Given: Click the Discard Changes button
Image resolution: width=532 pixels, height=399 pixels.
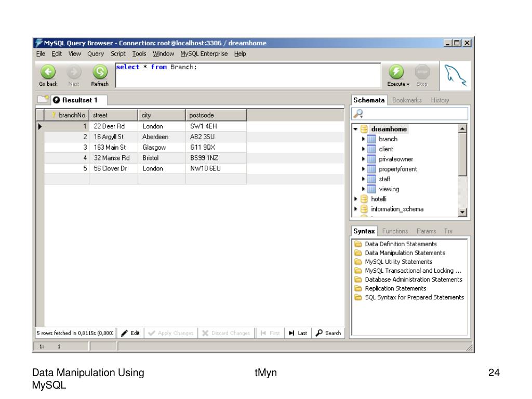Looking at the screenshot, I should (226, 333).
